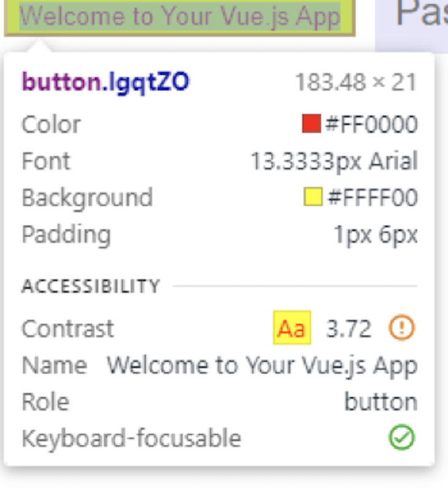Click the Contrast label
The height and width of the screenshot is (499, 448).
click(x=68, y=329)
